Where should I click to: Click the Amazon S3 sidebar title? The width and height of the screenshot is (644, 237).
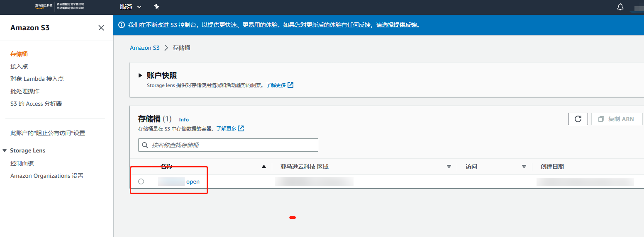(30, 28)
